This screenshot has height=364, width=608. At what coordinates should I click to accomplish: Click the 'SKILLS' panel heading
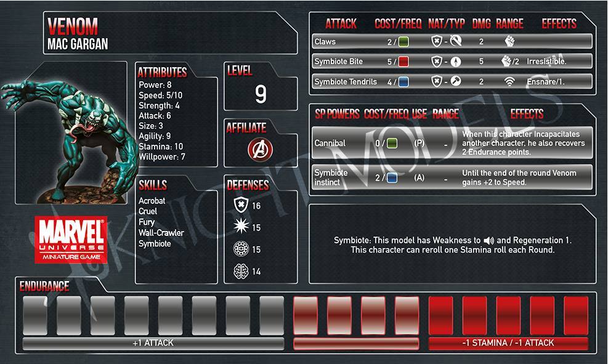(x=153, y=185)
